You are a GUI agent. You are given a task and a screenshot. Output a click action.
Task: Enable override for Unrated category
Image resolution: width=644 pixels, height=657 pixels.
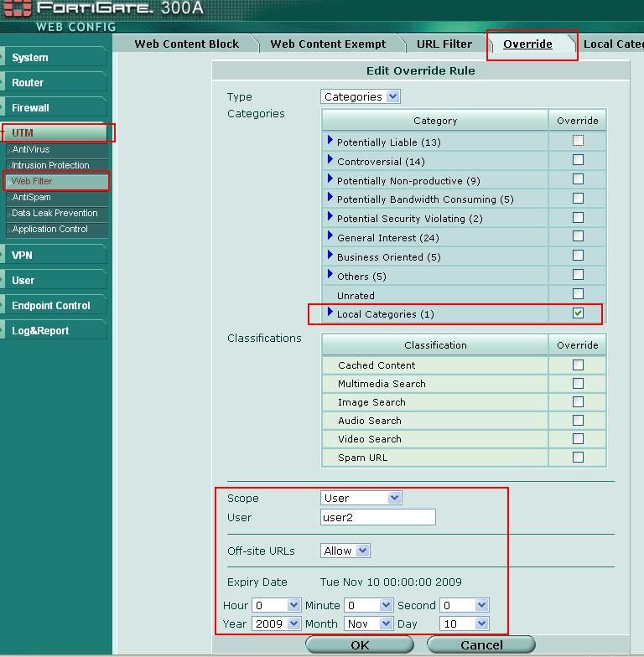click(x=578, y=294)
